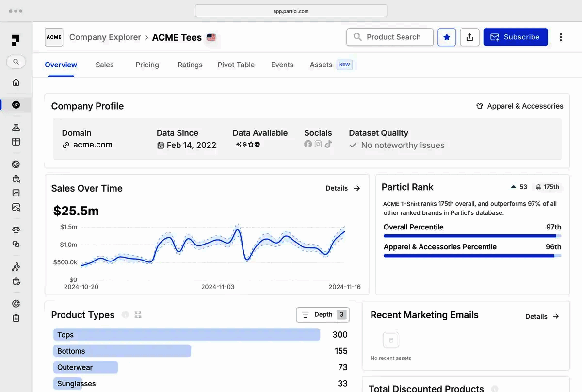Viewport: 582px width, 392px height.
Task: Switch to the Pivot Table tab
Action: pyautogui.click(x=236, y=65)
